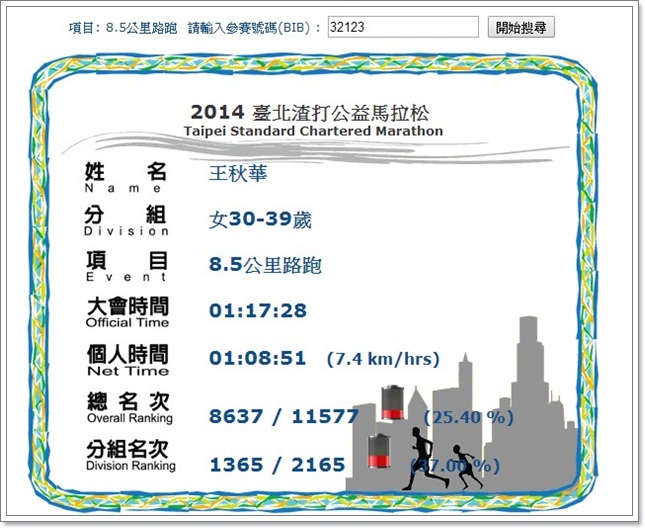Click the 個人時間 Net Time label
The image size is (645, 528).
tap(128, 360)
